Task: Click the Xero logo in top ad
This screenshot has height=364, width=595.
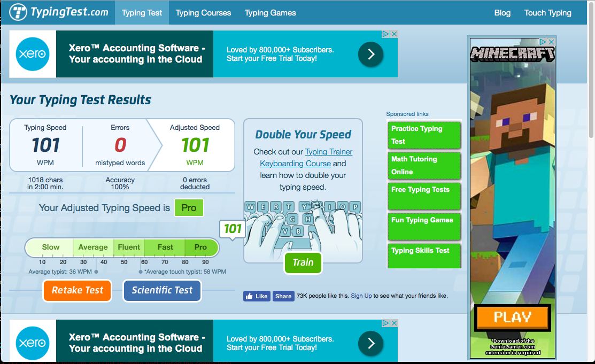Action: click(33, 54)
